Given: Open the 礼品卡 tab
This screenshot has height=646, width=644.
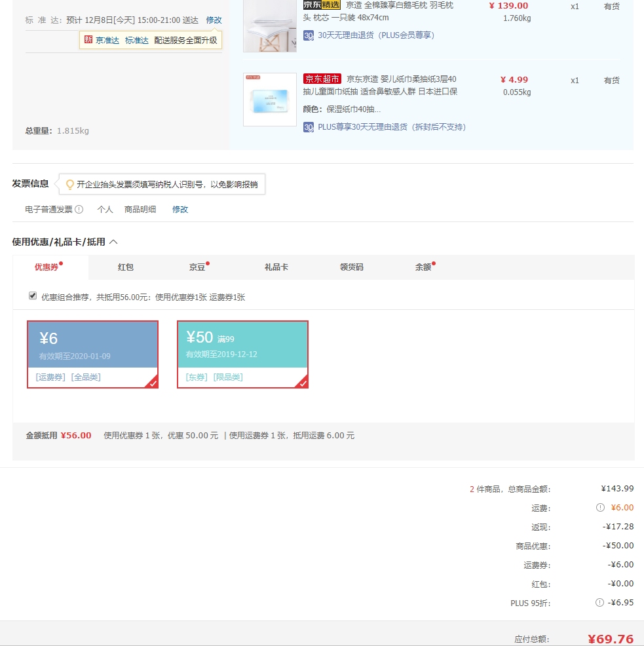Looking at the screenshot, I should point(276,267).
